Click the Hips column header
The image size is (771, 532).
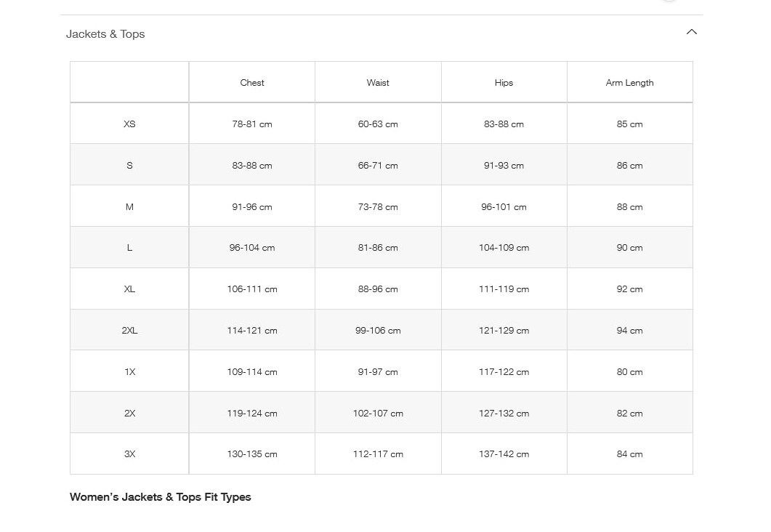504,83
